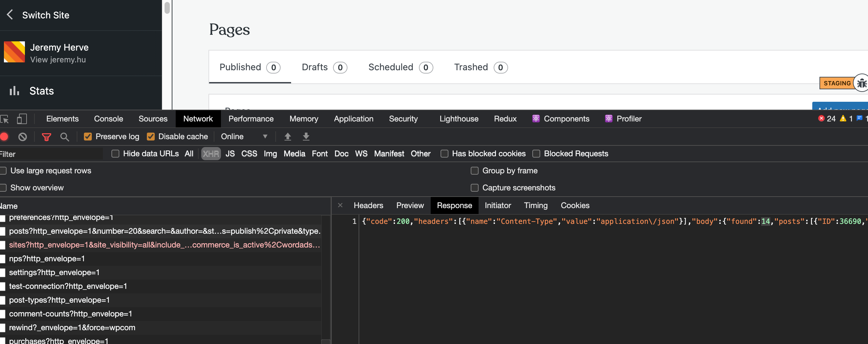This screenshot has width=868, height=344.
Task: Open network search magnifier icon
Action: (x=64, y=137)
